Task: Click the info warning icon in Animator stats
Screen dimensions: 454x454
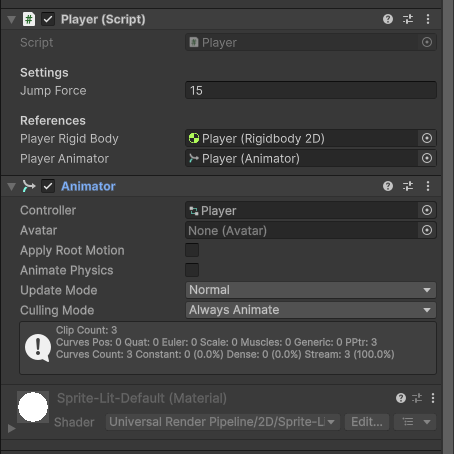Action: (38, 348)
